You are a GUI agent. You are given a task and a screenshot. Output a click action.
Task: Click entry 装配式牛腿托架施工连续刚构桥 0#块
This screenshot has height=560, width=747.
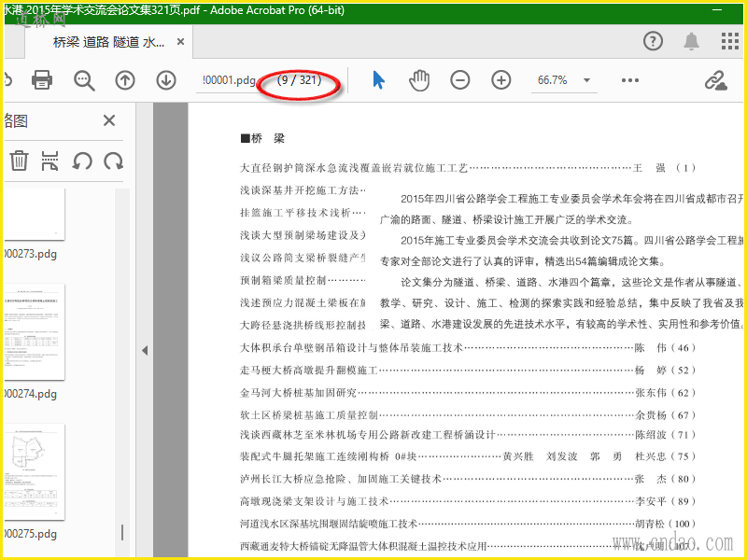pyautogui.click(x=329, y=456)
